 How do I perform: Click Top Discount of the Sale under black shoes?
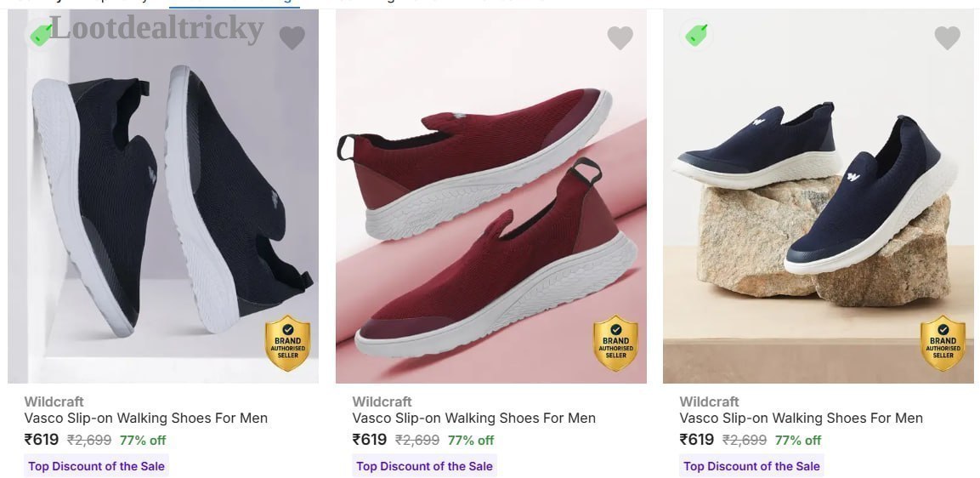pos(96,466)
